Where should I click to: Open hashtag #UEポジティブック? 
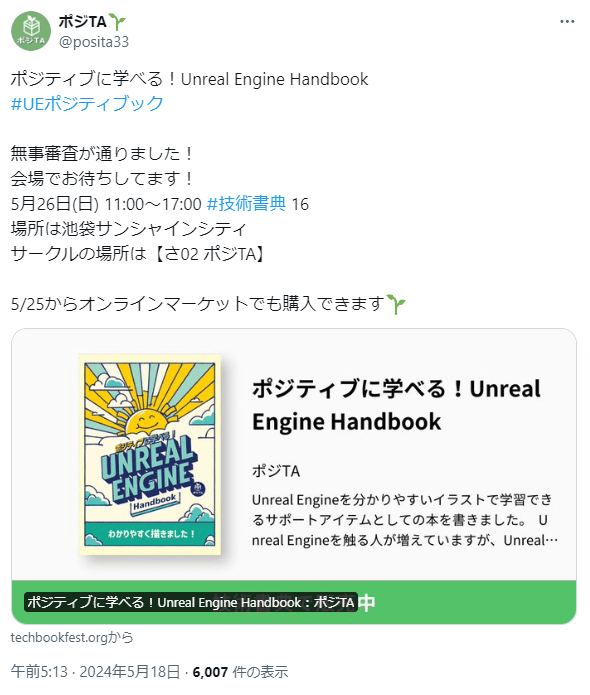(x=87, y=103)
